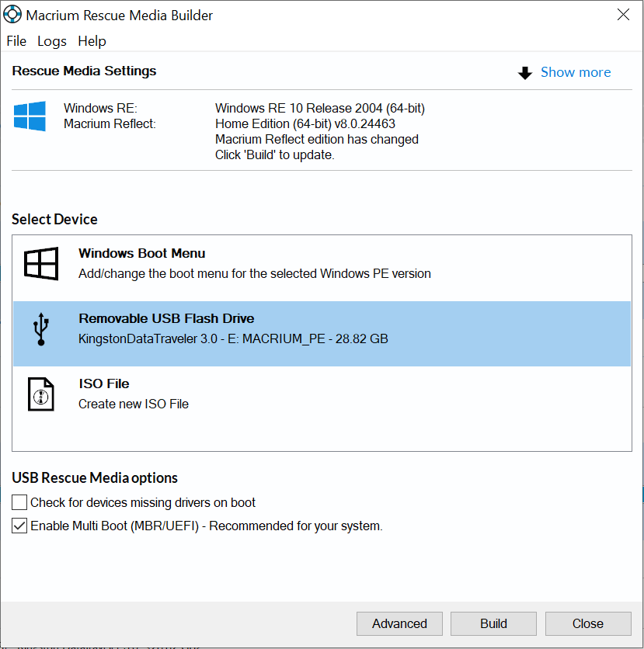Viewport: 644px width, 649px height.
Task: Click the Windows logo in Rescue Media Settings
Action: [x=30, y=116]
